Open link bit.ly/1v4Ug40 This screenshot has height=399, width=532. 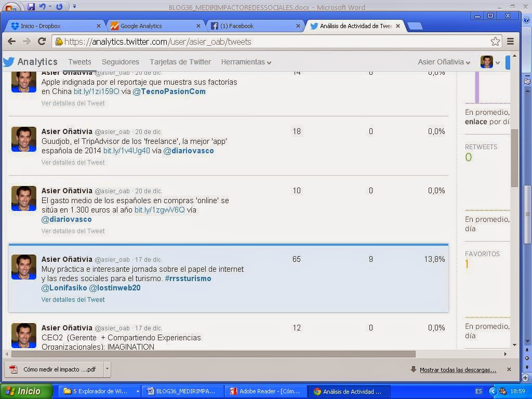(x=126, y=151)
